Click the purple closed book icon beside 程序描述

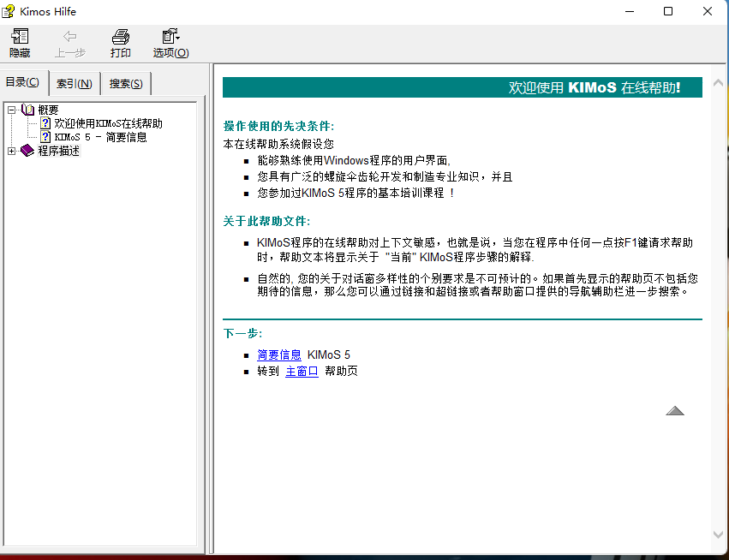(x=27, y=151)
